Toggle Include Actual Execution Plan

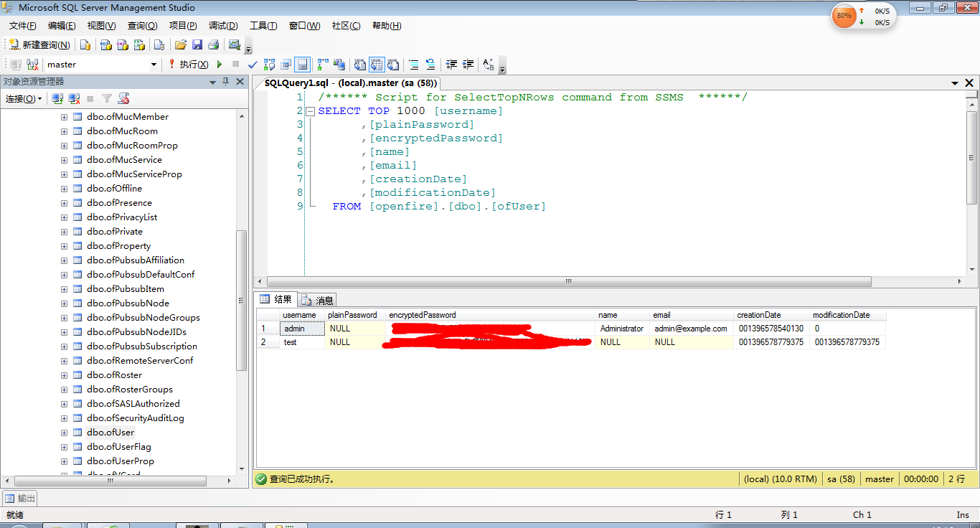pyautogui.click(x=323, y=65)
